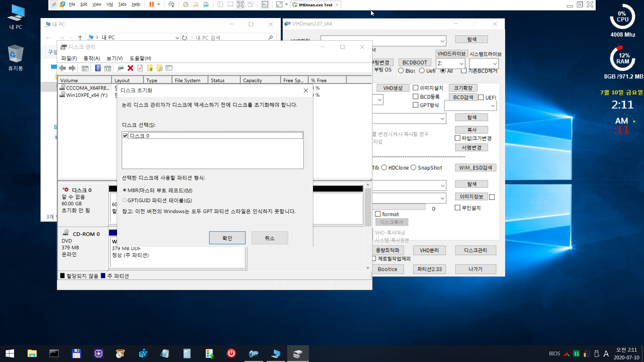Image resolution: width=644 pixels, height=362 pixels.
Task: Check the 디스크 0 checkbox in disk selection
Action: pos(125,135)
